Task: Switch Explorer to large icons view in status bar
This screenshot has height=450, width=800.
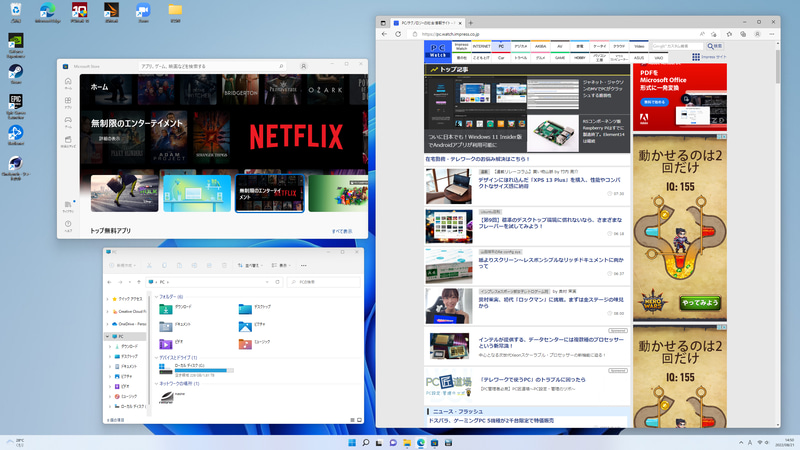Action: pos(359,420)
